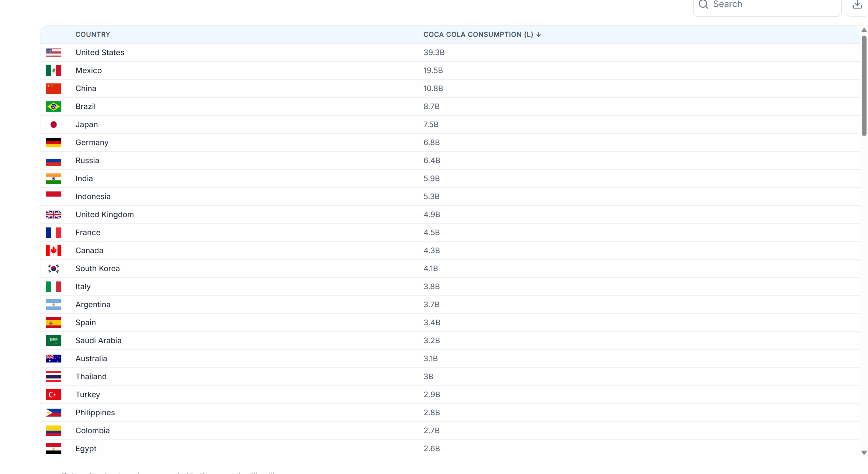Click the United States flag icon
The image size is (868, 474).
54,53
